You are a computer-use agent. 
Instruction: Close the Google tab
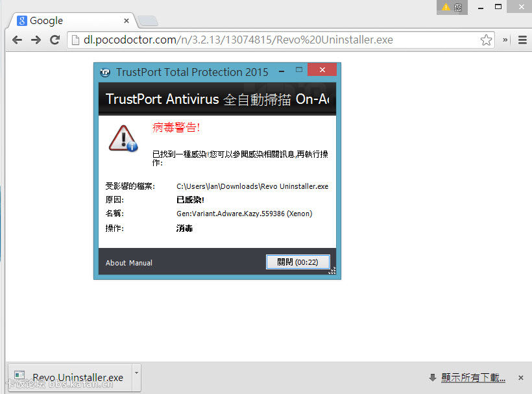(126, 21)
